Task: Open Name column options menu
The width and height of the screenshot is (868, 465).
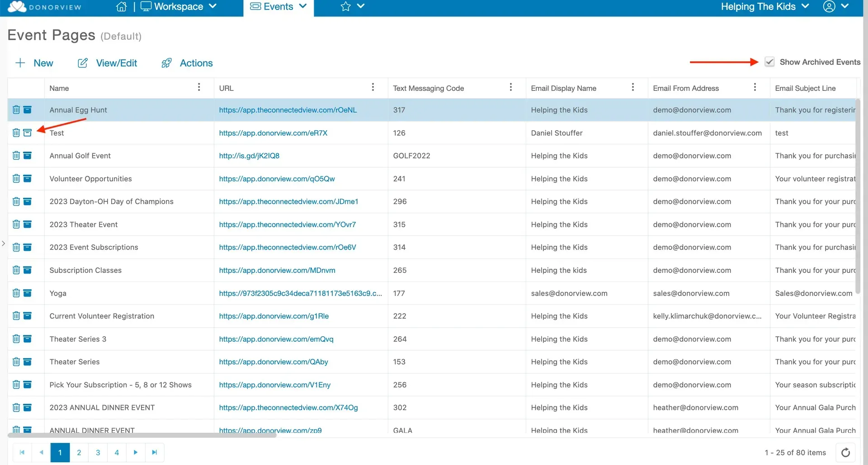Action: (x=199, y=87)
